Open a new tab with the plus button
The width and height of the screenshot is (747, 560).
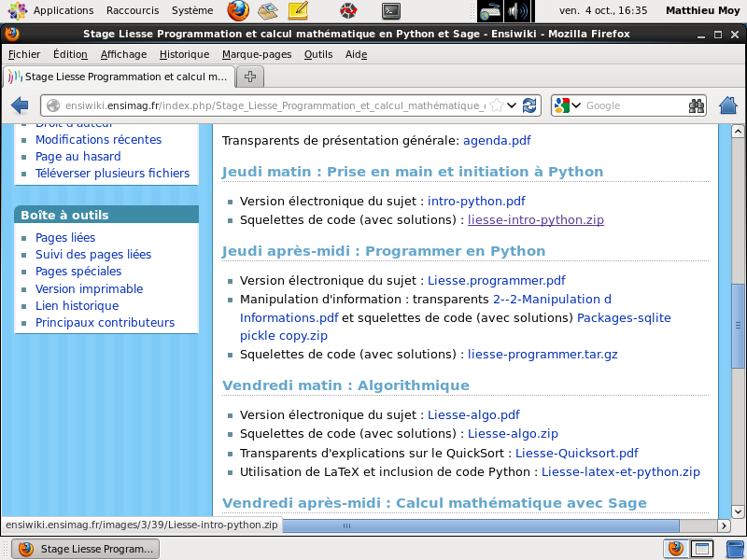pyautogui.click(x=250, y=77)
